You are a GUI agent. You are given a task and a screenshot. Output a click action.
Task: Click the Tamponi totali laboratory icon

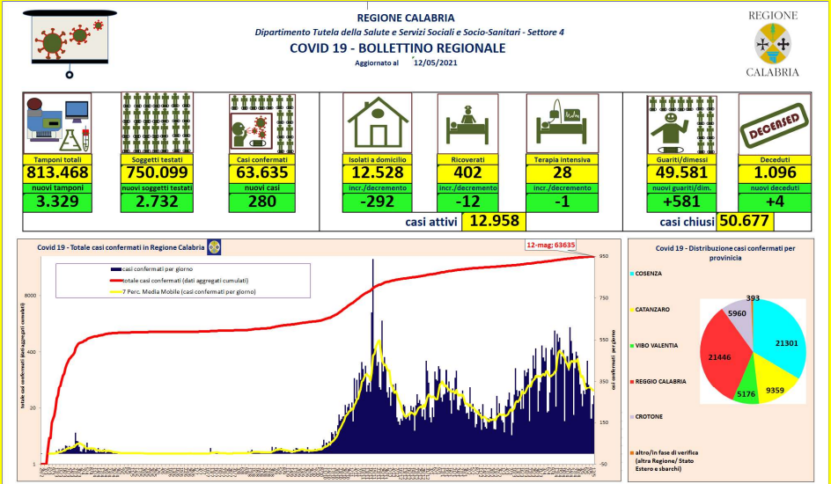tap(57, 124)
